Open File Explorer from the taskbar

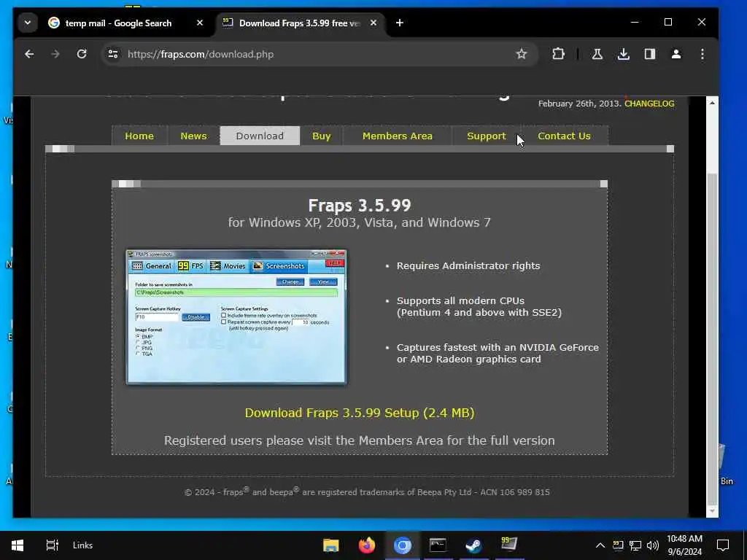coord(330,545)
